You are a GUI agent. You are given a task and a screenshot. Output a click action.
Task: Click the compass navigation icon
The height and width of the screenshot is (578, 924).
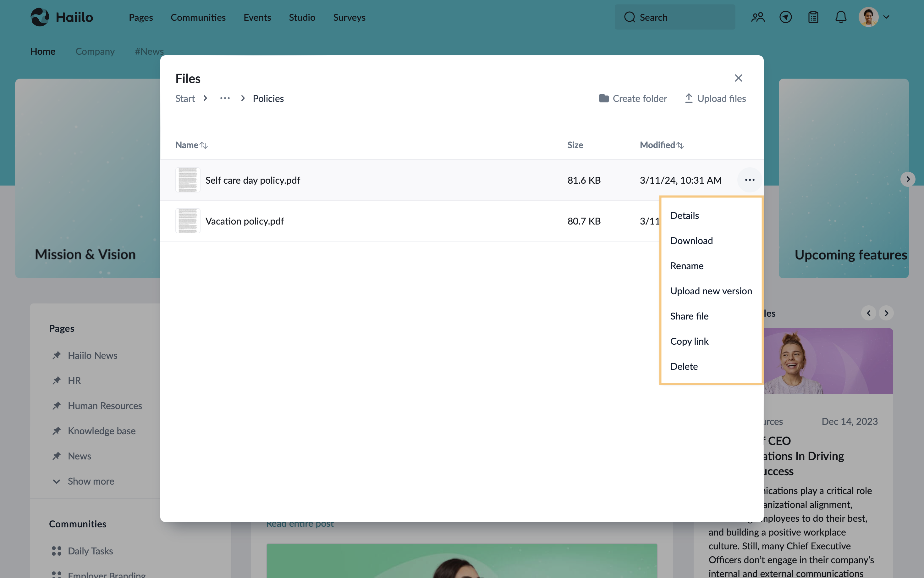tap(786, 17)
